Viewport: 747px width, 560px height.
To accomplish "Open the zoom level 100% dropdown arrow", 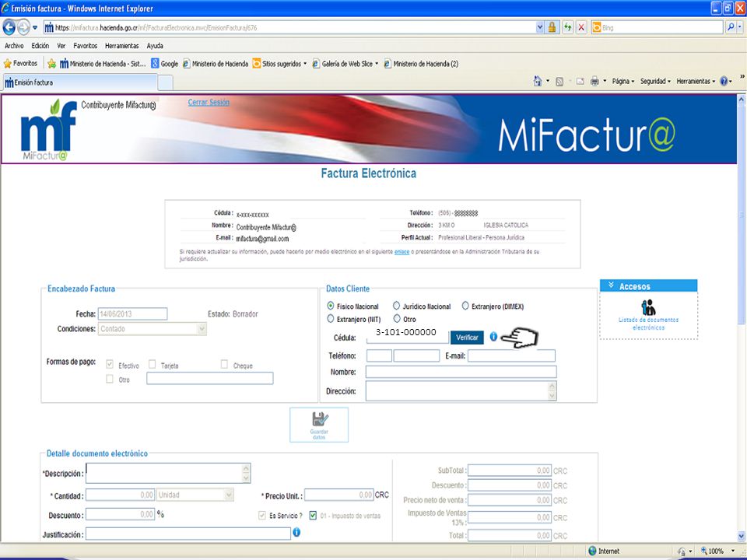I will 733,551.
